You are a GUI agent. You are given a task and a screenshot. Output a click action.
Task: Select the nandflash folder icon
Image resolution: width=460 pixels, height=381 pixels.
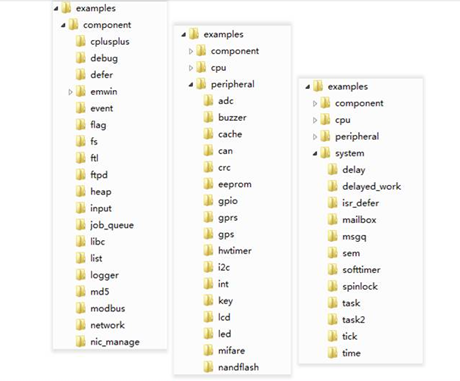click(x=208, y=367)
